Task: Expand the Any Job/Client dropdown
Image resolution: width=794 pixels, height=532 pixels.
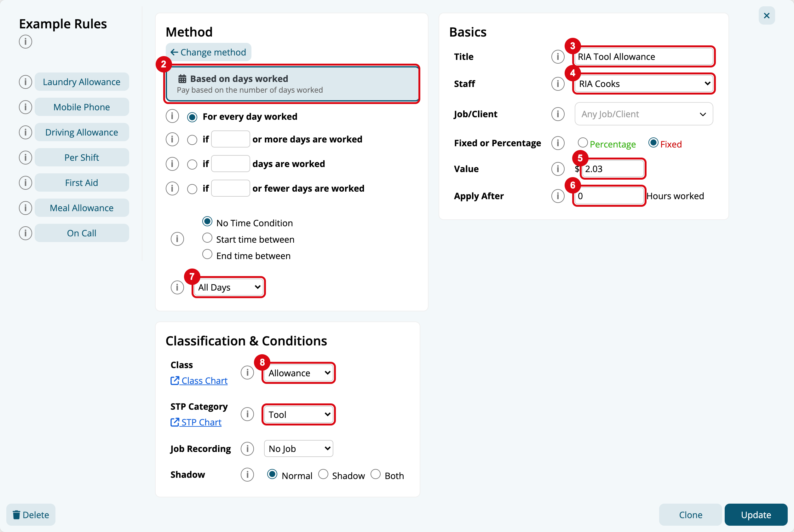Action: [x=644, y=114]
